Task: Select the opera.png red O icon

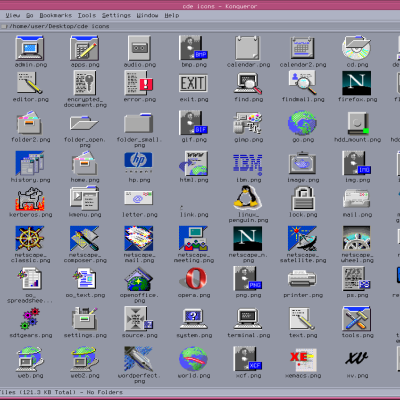Action: (193, 279)
